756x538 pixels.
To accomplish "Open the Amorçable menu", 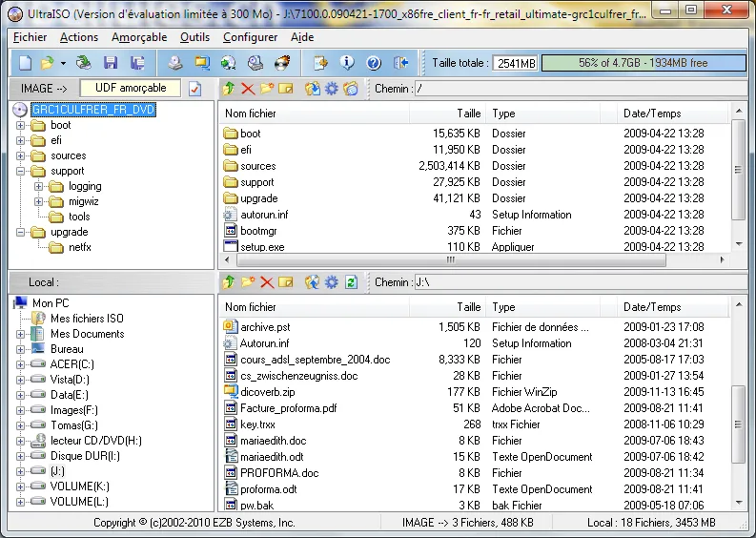I will point(139,37).
